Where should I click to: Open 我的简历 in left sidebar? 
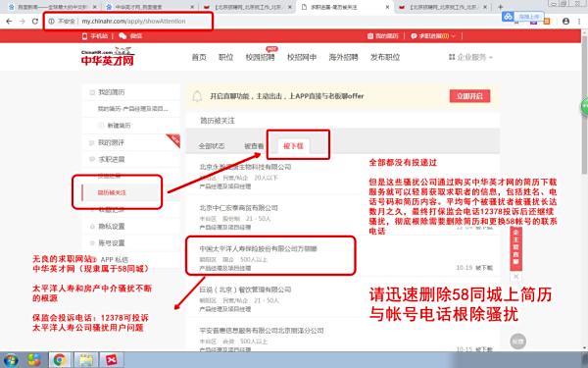[x=111, y=92]
